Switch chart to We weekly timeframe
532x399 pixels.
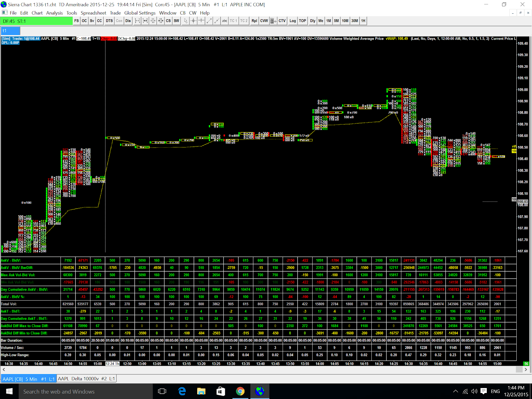coord(321,21)
